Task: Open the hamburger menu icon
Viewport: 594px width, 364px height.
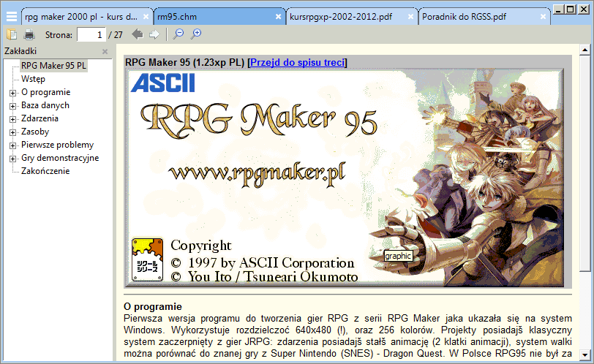Action: pos(12,17)
